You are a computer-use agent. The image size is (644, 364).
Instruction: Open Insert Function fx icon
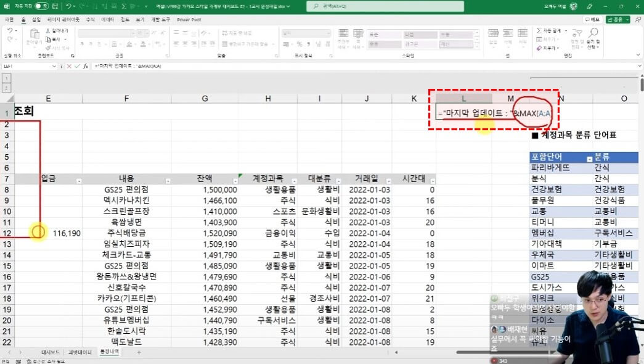click(85, 66)
